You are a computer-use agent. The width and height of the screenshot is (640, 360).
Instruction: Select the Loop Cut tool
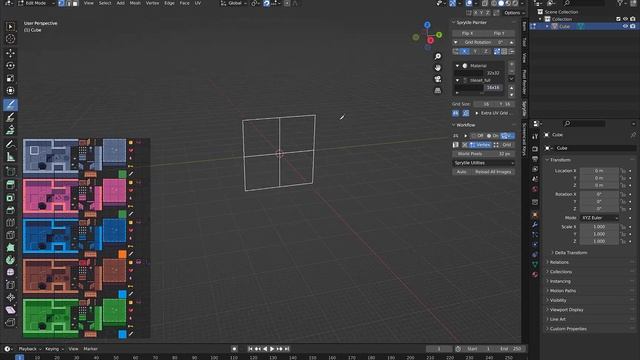10,222
